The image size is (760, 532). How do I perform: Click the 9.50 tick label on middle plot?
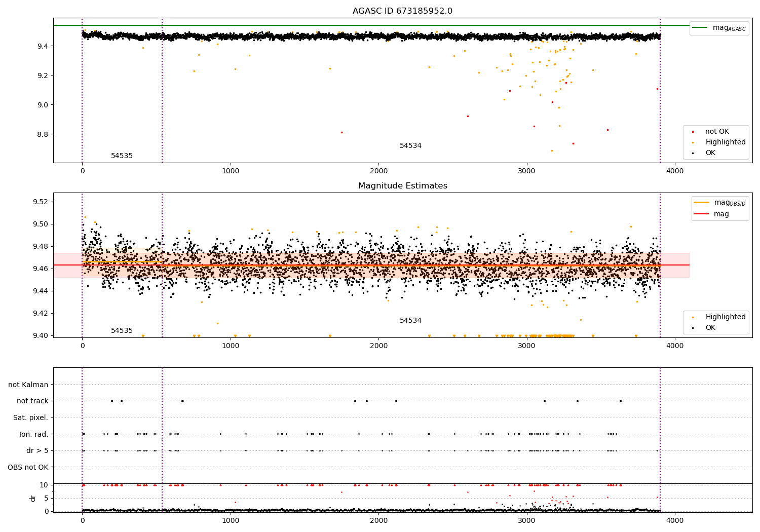click(x=40, y=224)
